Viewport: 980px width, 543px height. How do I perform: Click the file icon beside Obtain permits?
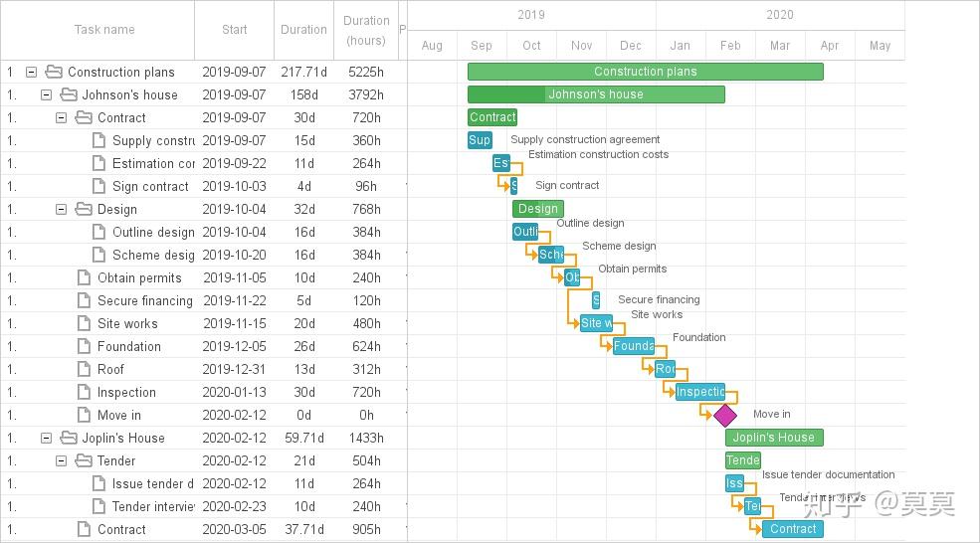click(84, 277)
